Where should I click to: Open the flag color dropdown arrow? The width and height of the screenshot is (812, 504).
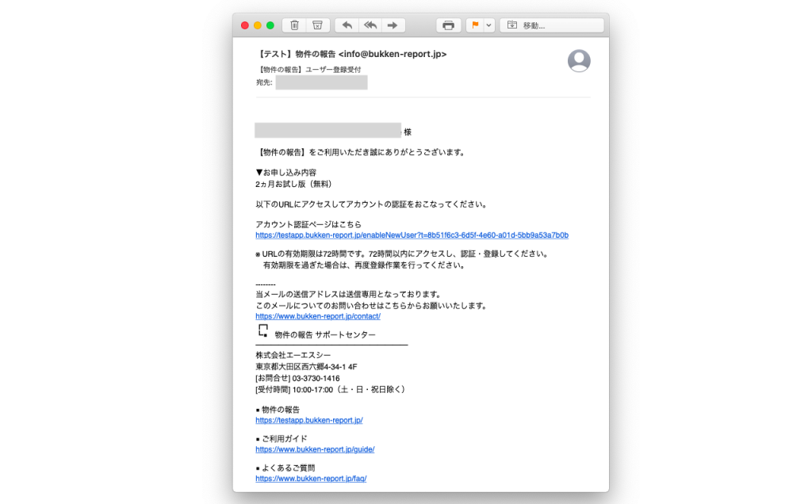(488, 25)
